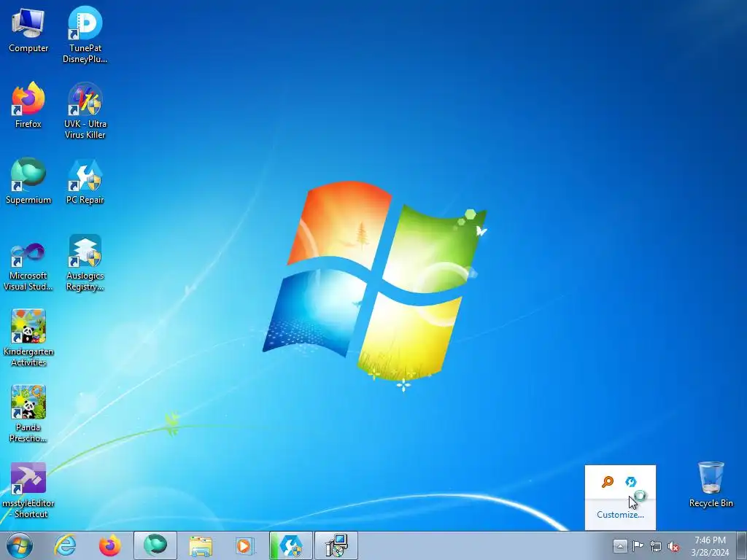Switch to Supermium taskbar window

(x=155, y=545)
